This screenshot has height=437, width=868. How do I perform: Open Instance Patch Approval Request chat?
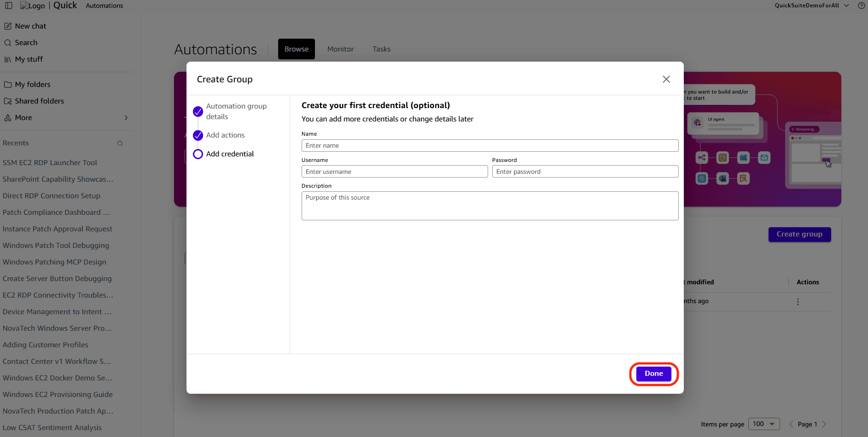(58, 229)
